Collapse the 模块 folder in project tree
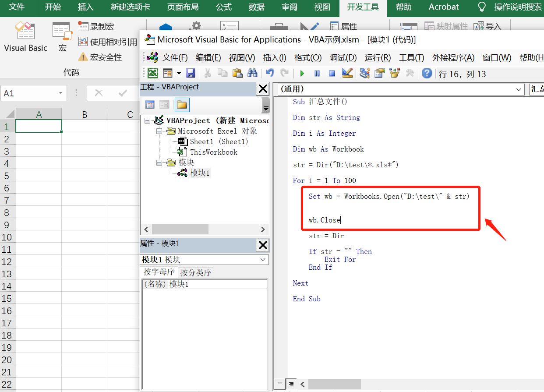The image size is (544, 392). tap(159, 162)
